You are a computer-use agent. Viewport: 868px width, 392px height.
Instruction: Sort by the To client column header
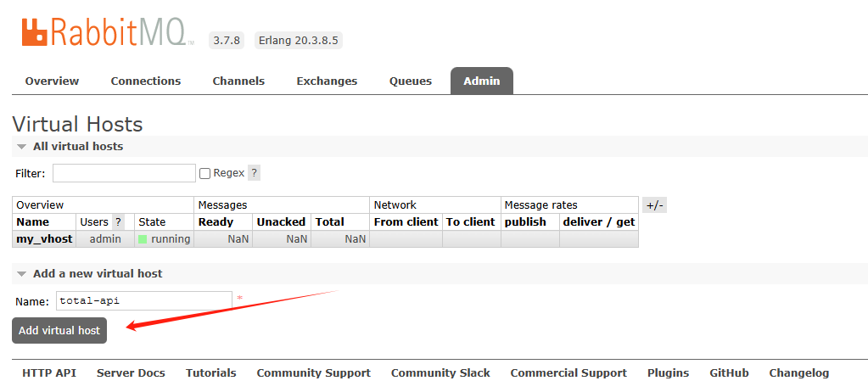point(471,222)
